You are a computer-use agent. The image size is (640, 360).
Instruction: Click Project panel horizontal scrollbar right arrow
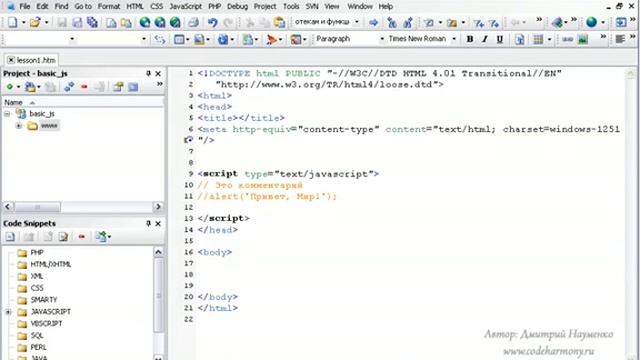pos(158,207)
